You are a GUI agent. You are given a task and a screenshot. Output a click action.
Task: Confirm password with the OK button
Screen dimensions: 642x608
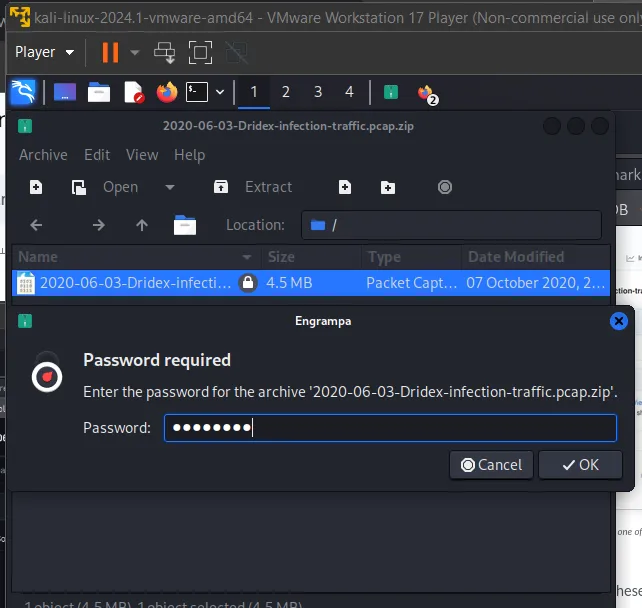click(x=580, y=465)
